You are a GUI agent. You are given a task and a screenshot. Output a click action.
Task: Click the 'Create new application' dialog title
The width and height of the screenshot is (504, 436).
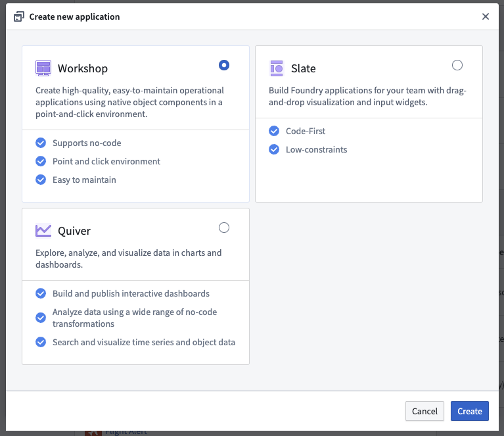74,16
